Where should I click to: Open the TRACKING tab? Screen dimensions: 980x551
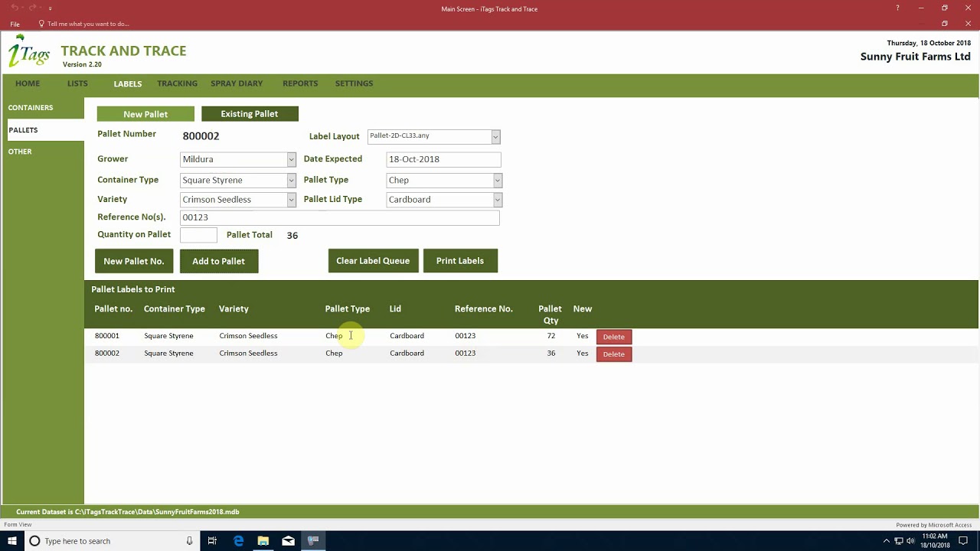177,83
